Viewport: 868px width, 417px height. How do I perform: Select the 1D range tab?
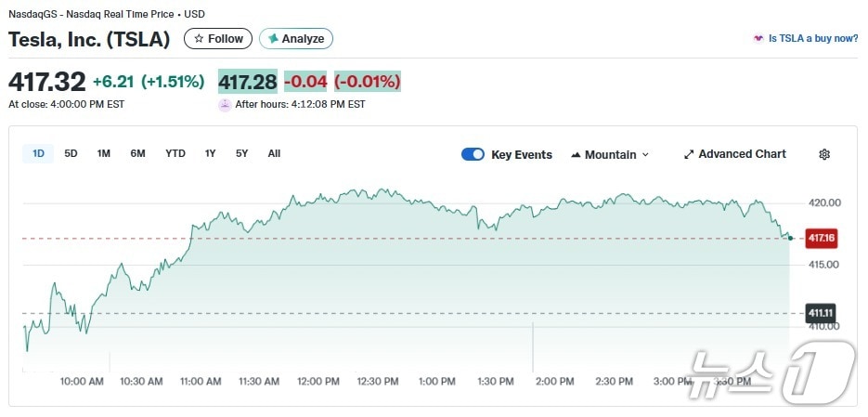[x=38, y=153]
